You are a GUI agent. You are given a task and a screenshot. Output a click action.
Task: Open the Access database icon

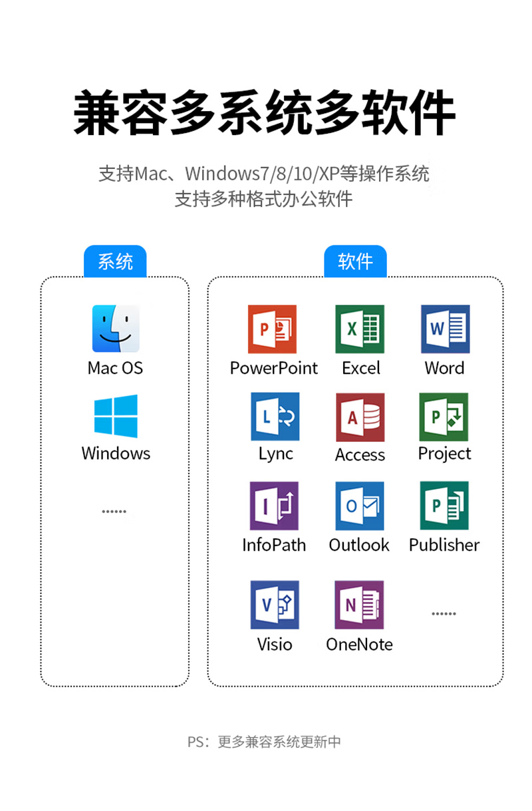[360, 417]
